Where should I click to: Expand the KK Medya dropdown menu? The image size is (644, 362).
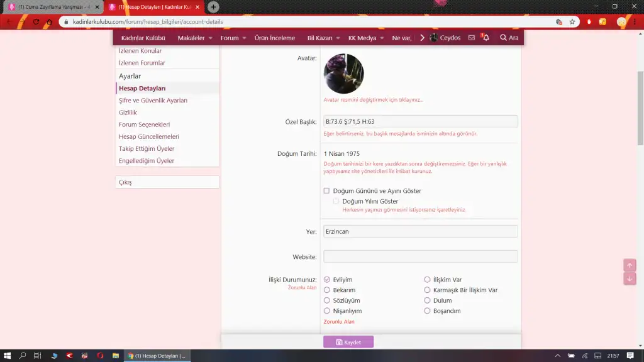(x=366, y=38)
